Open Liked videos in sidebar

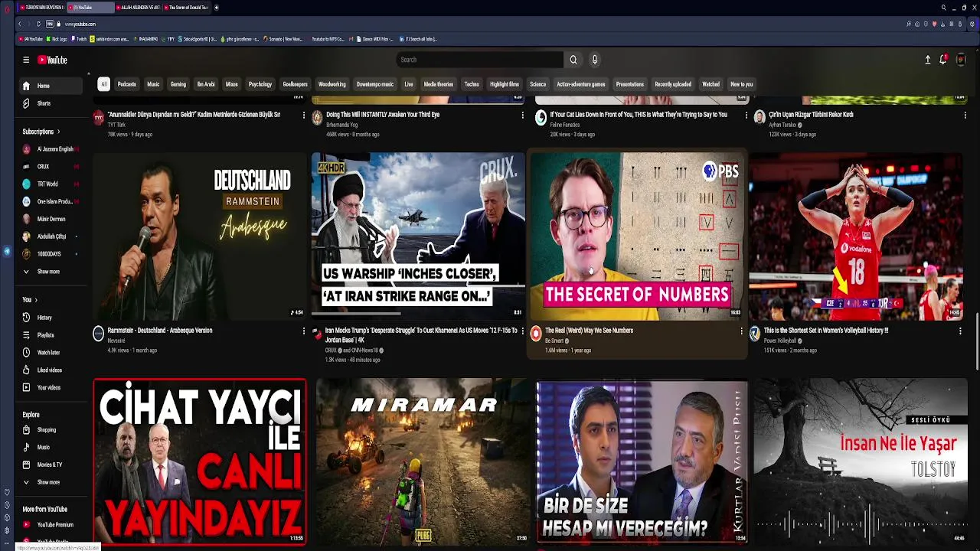tap(51, 370)
